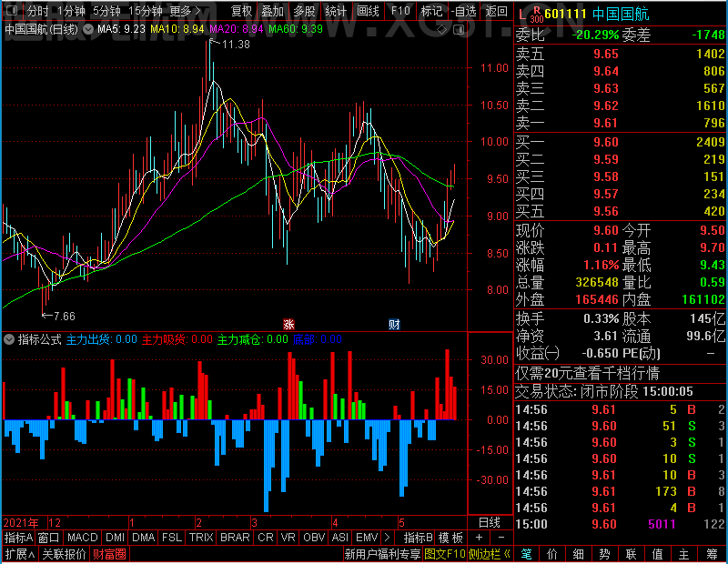Click the 返回 back button
This screenshot has height=564, width=728.
tap(496, 10)
